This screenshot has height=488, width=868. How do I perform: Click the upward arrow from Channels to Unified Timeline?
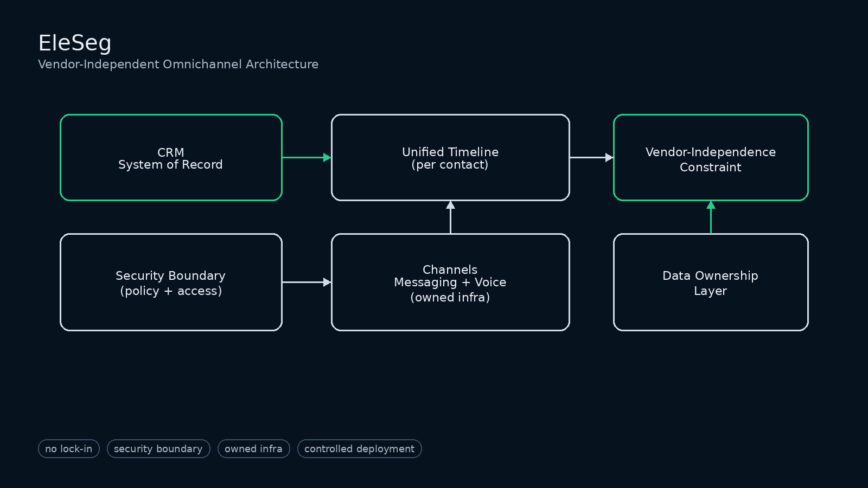[450, 217]
